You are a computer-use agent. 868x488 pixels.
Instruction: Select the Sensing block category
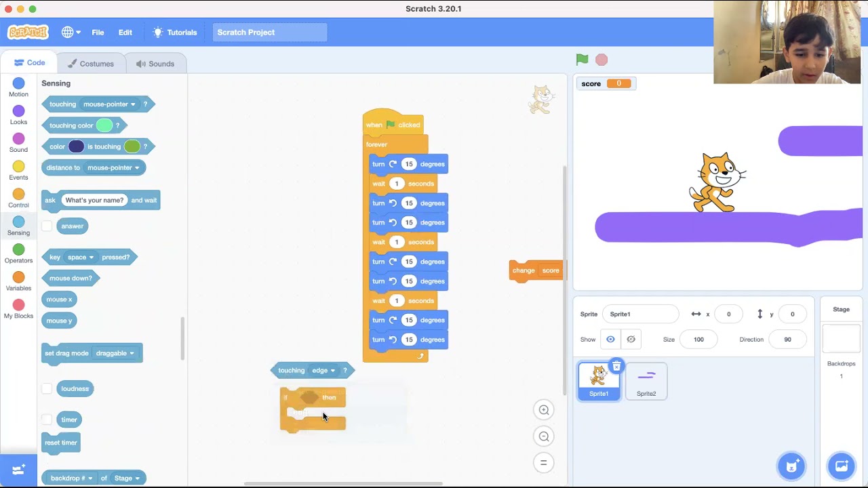(18, 226)
